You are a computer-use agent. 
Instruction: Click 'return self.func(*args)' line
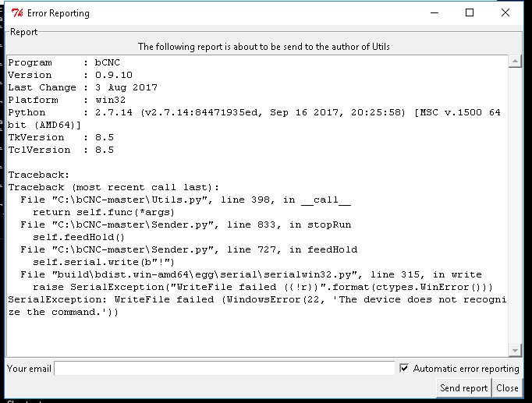point(104,212)
